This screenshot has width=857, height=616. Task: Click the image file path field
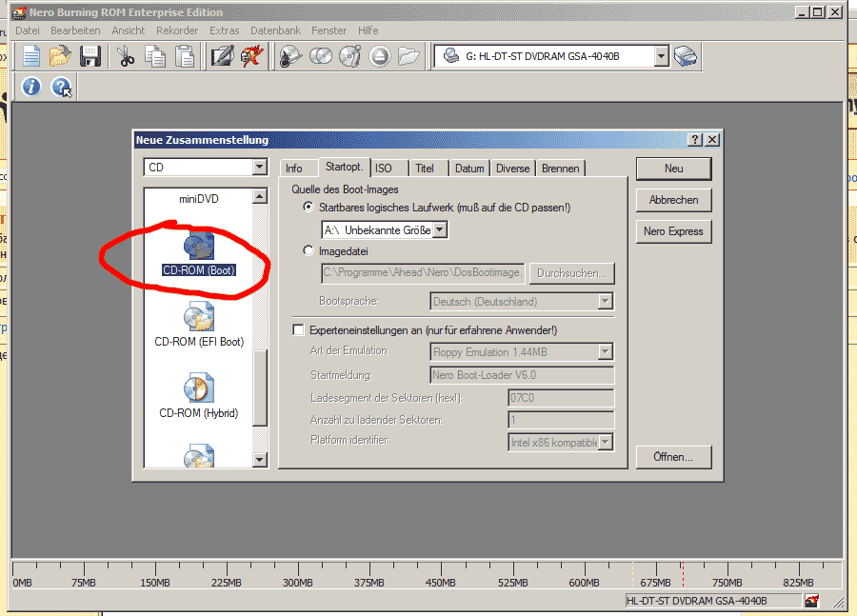(x=423, y=273)
